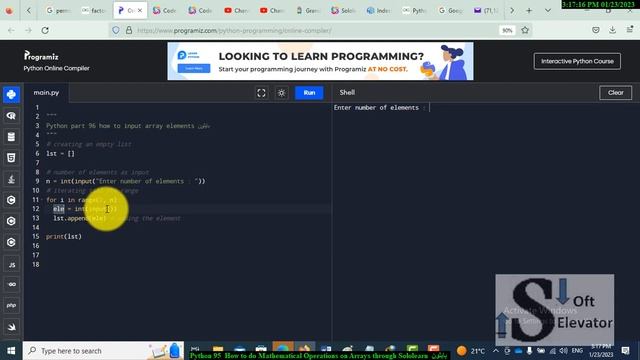The height and width of the screenshot is (360, 640).
Task: Open the browser downloads panel
Action: [x=612, y=30]
